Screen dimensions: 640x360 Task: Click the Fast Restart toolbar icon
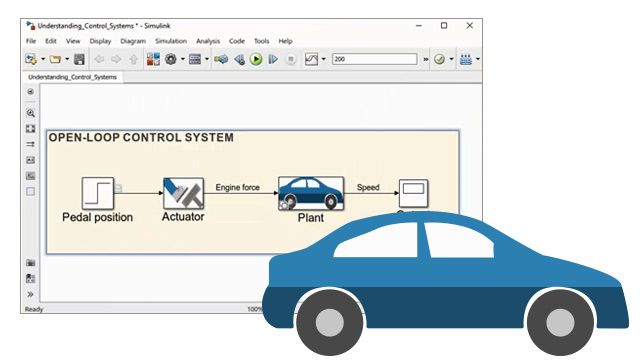pyautogui.click(x=221, y=60)
